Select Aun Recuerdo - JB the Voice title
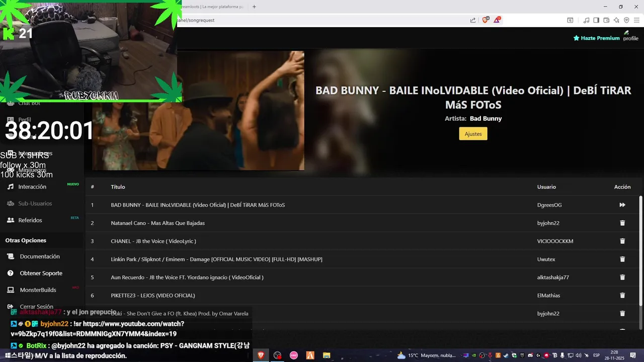Image resolution: width=644 pixels, height=362 pixels. point(187,277)
